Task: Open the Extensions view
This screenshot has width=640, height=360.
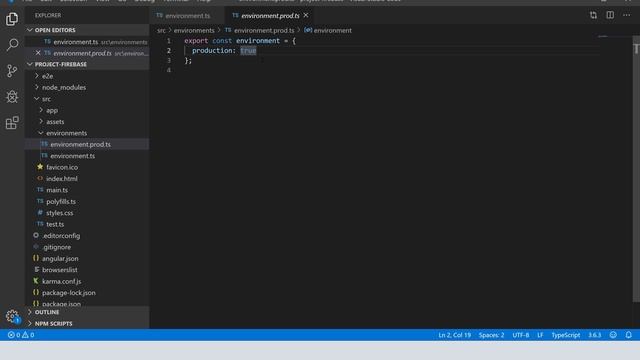Action: tap(12, 122)
